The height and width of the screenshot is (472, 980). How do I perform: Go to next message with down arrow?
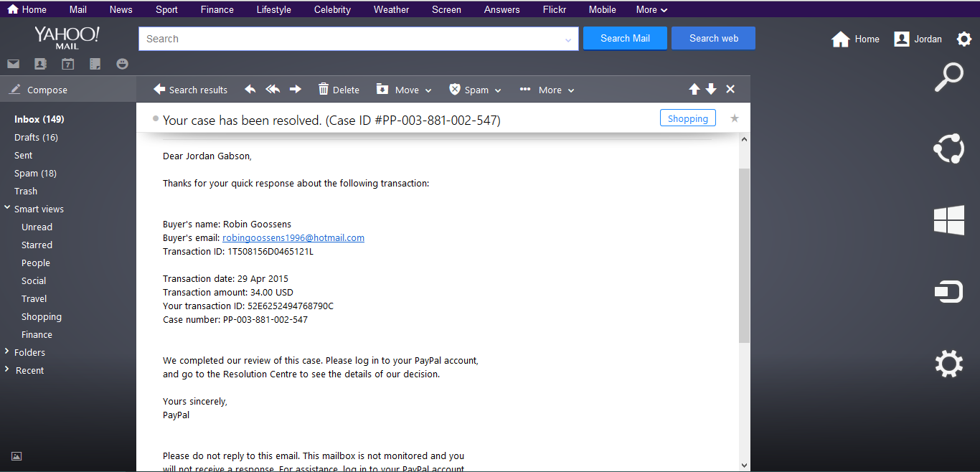(x=711, y=89)
